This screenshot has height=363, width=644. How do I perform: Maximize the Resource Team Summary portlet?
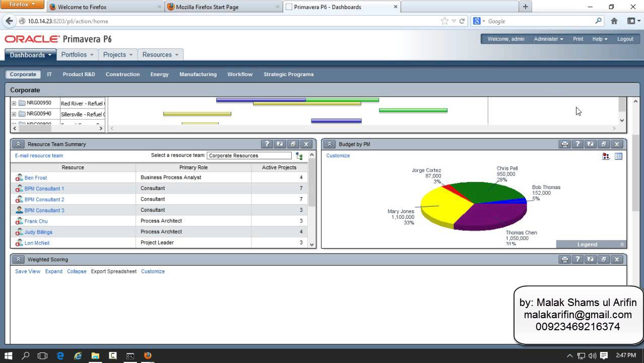pos(293,144)
